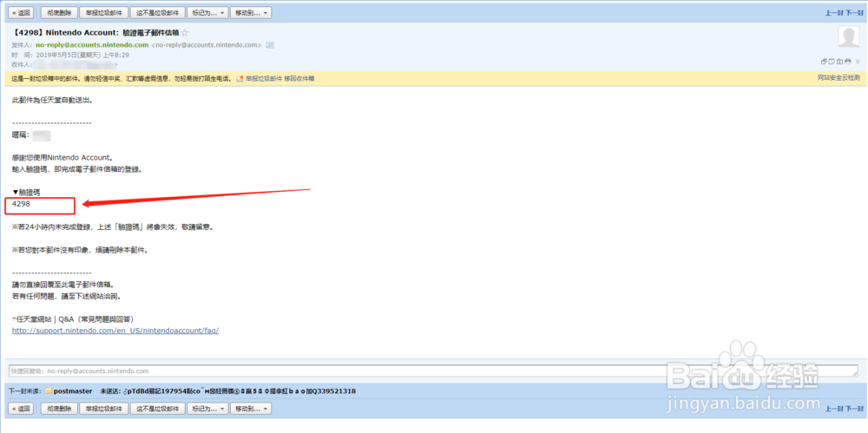Open sender contact card icon beside address
This screenshot has height=433, width=868.
[x=270, y=45]
